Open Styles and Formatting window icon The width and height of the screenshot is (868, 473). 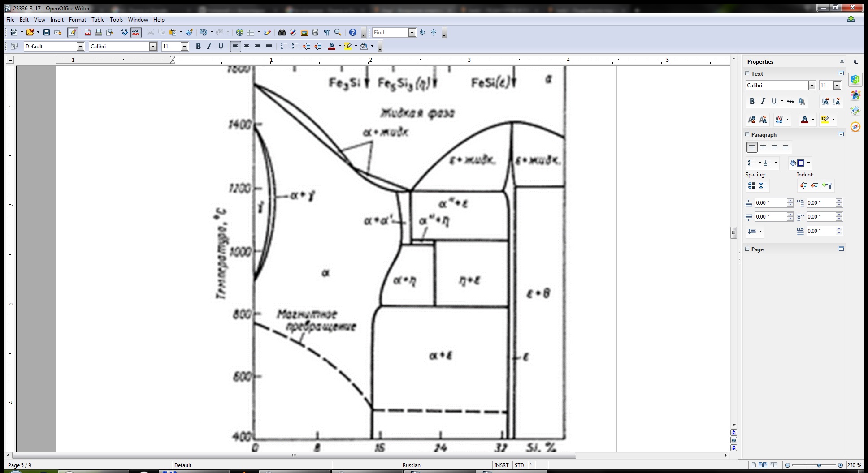14,46
